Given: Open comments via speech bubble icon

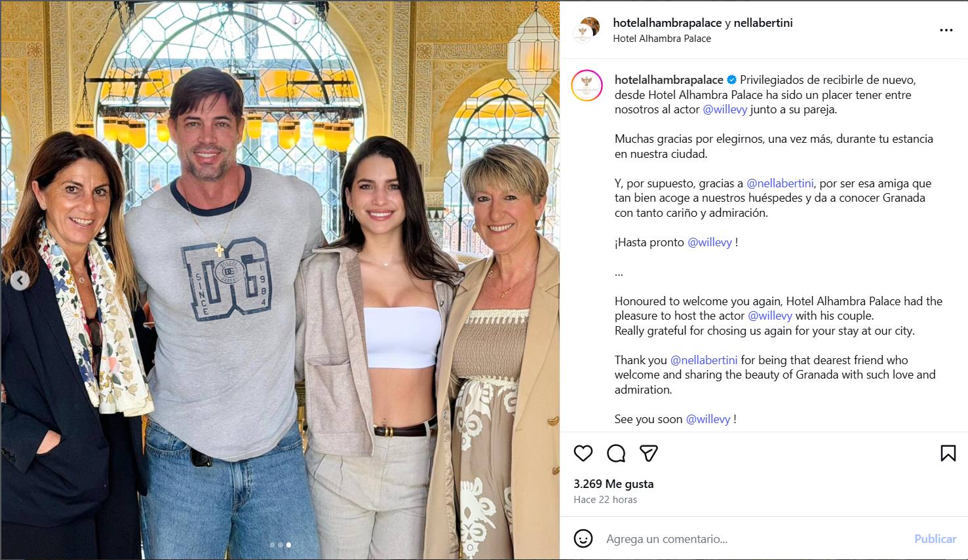Looking at the screenshot, I should tap(616, 453).
